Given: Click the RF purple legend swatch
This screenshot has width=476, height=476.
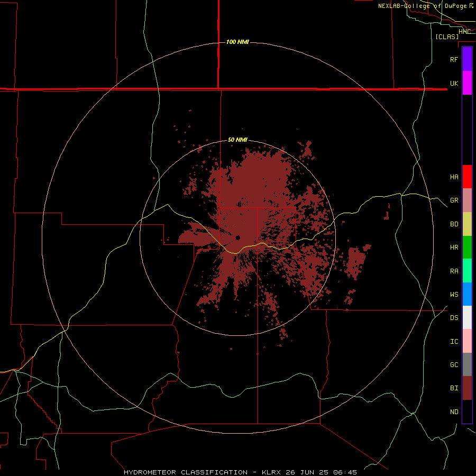Looking at the screenshot, I should (x=467, y=59).
